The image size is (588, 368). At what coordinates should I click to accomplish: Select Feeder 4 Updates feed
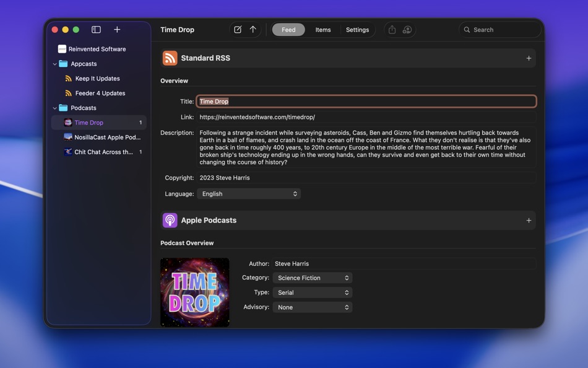98,93
